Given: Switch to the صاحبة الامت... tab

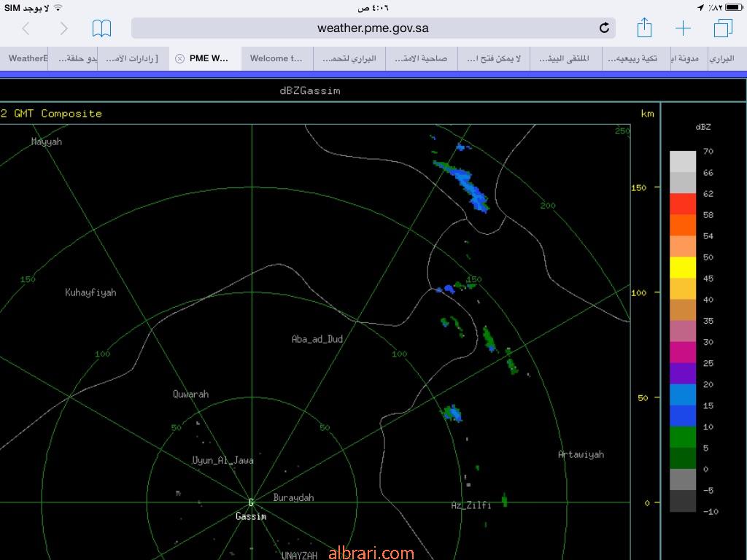Looking at the screenshot, I should coord(422,58).
